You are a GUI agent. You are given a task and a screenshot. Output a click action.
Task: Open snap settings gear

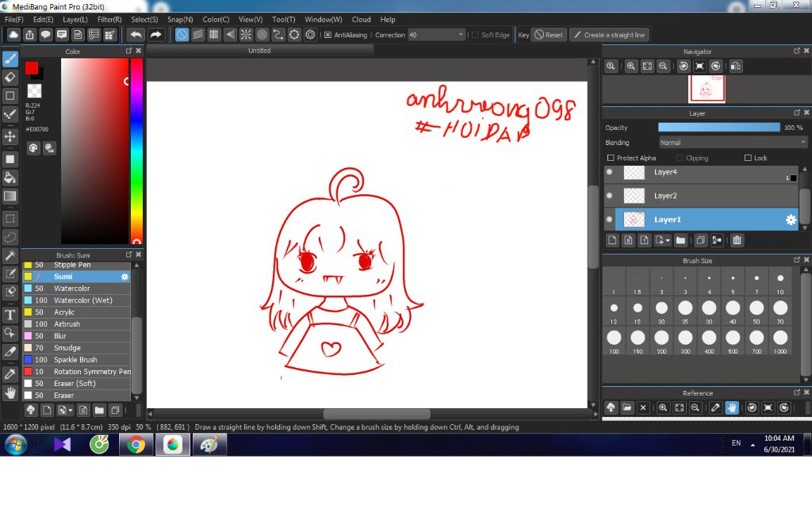coord(310,35)
